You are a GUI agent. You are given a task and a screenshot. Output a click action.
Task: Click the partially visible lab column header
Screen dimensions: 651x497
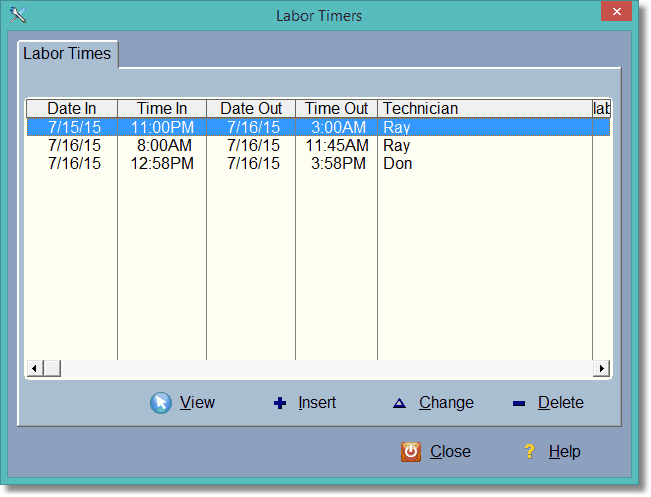point(601,108)
